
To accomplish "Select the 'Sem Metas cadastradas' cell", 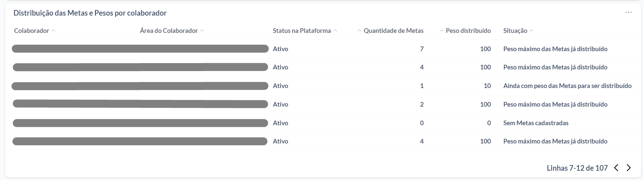I will [x=535, y=123].
